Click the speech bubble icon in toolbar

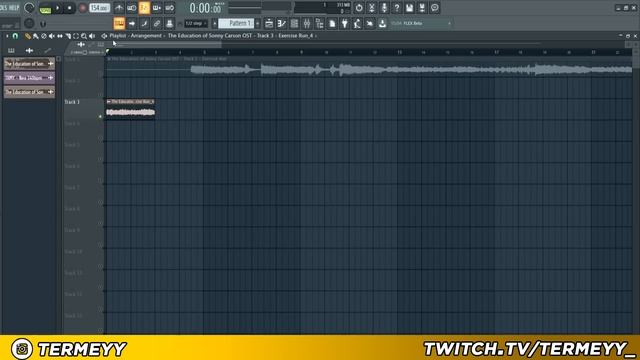point(435,8)
